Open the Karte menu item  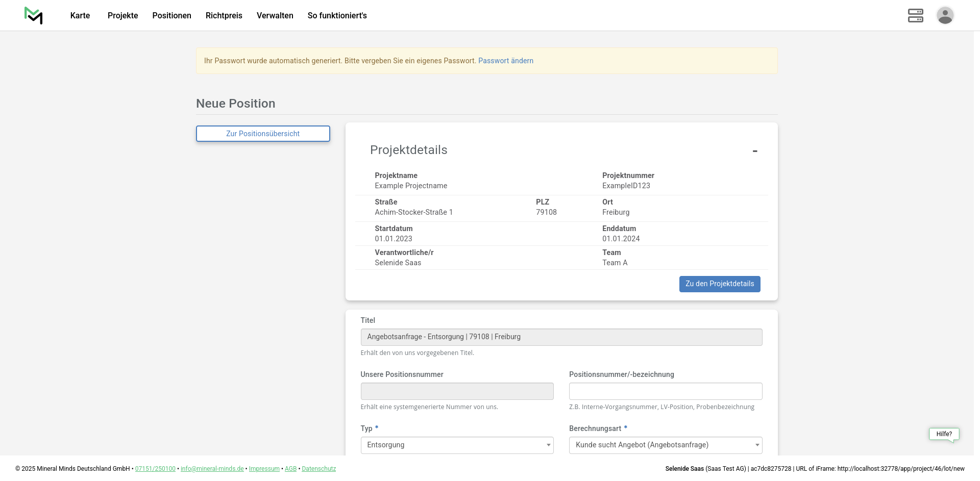click(x=80, y=16)
